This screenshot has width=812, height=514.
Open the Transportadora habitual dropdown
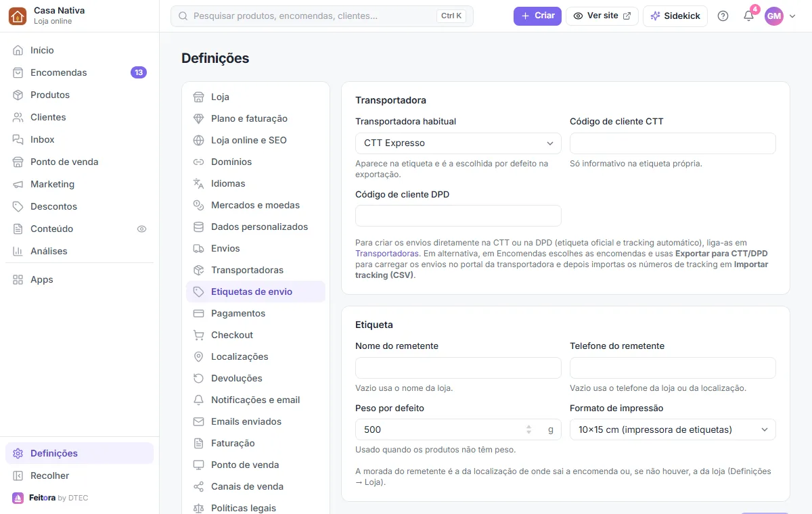tap(458, 143)
